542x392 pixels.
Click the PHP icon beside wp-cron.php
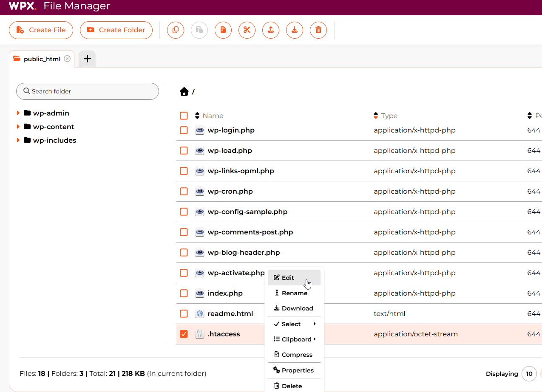[200, 192]
